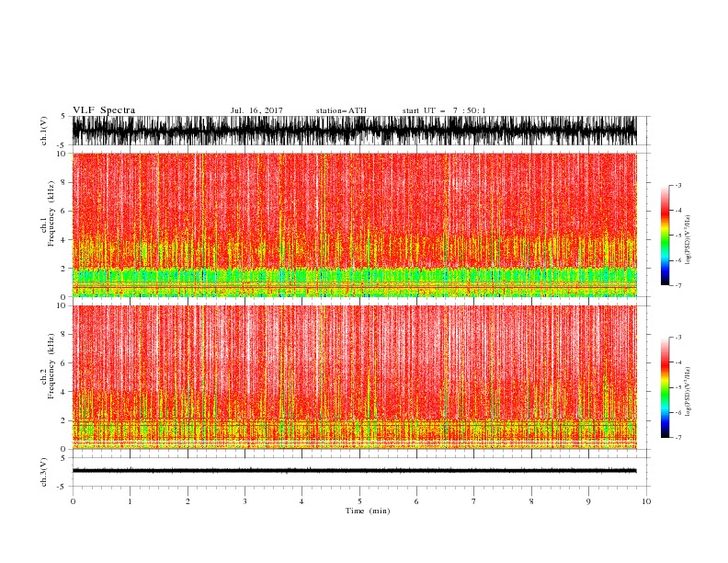Click the "start UT = 7 : 50: 1" text
This screenshot has height=563, width=728.
444,110
